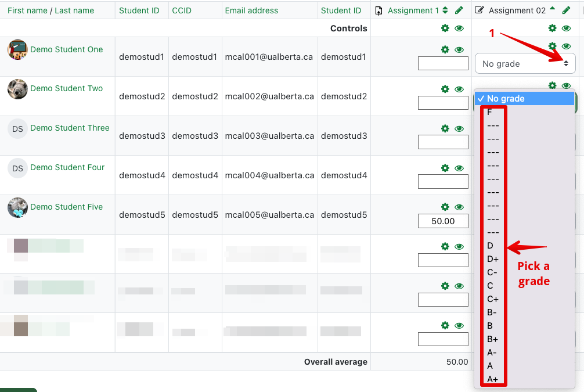Click gear icon for Demo Student Five's Assignment 1

pyautogui.click(x=445, y=207)
